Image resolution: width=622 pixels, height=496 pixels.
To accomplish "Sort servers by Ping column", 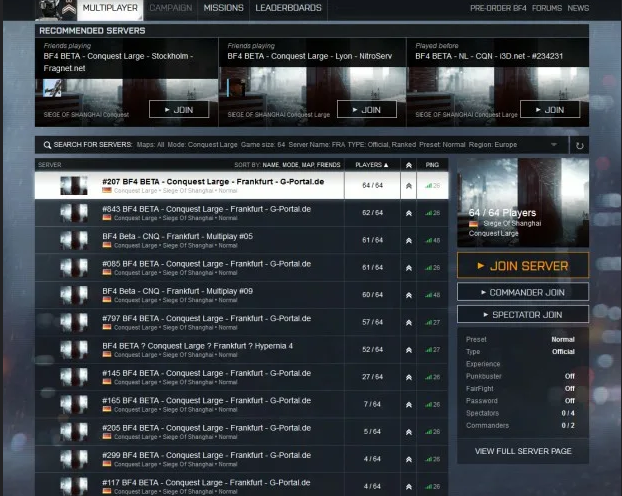I will point(432,165).
